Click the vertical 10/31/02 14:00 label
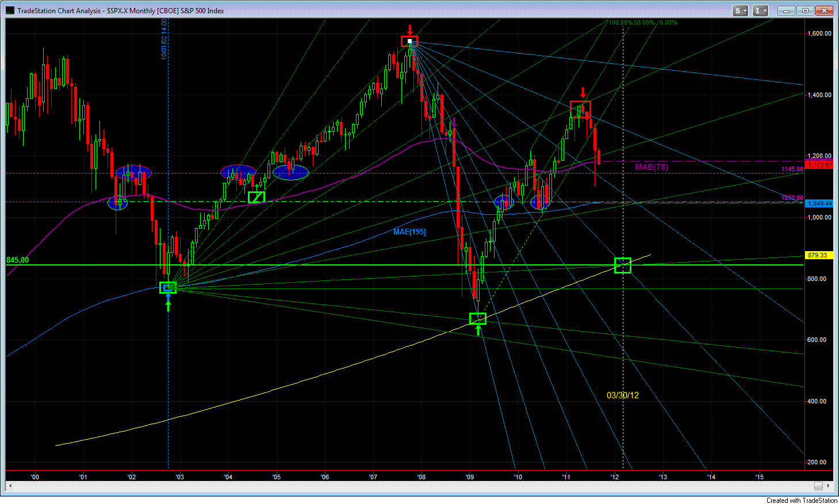This screenshot has width=839, height=504. point(164,39)
